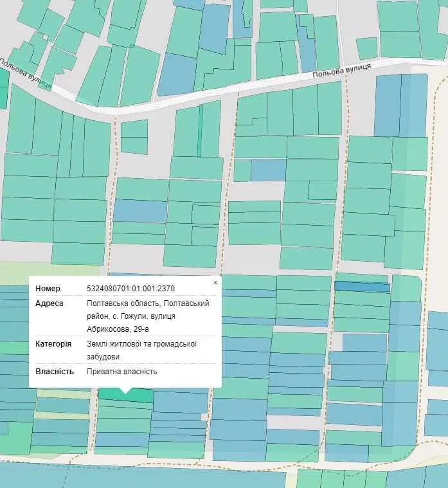Close the parcel info popup

point(215,282)
